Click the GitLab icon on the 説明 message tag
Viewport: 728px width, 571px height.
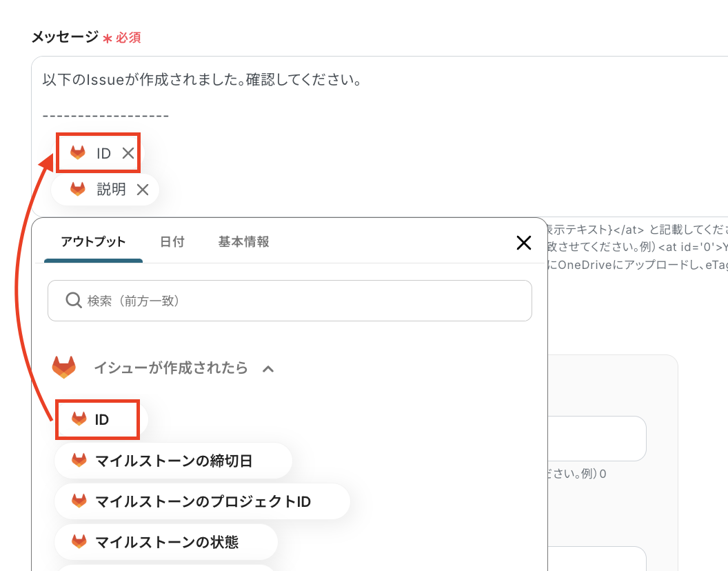click(78, 190)
